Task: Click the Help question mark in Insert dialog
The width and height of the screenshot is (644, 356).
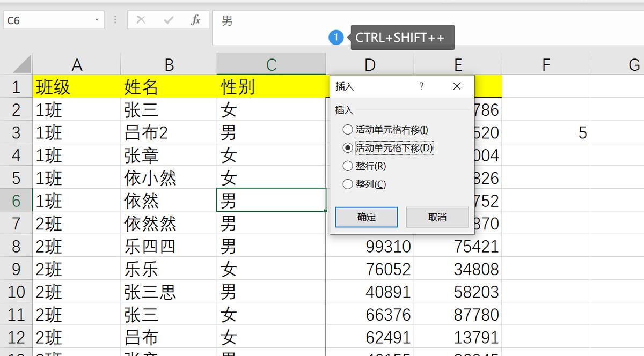Action: 421,86
